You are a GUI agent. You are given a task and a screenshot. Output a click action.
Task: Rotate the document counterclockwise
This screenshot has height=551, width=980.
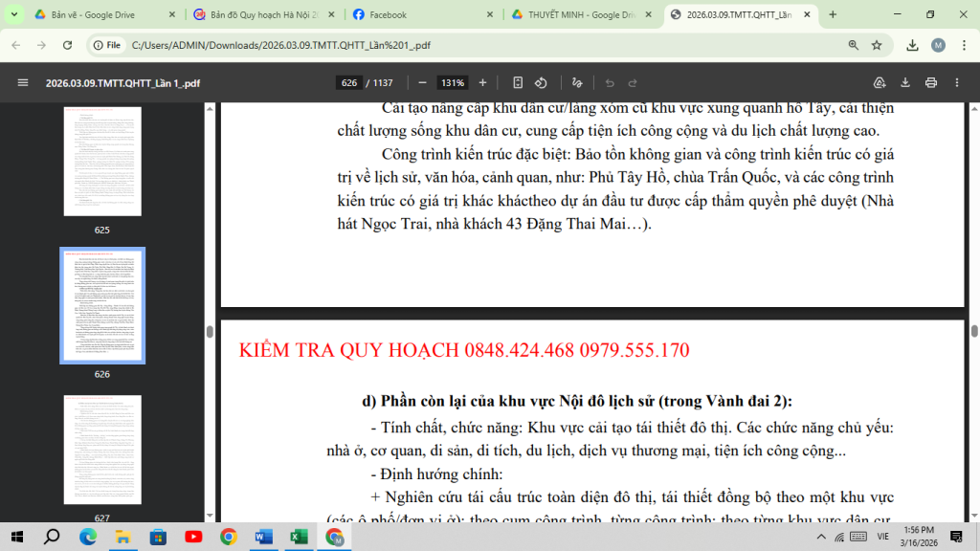(x=542, y=82)
